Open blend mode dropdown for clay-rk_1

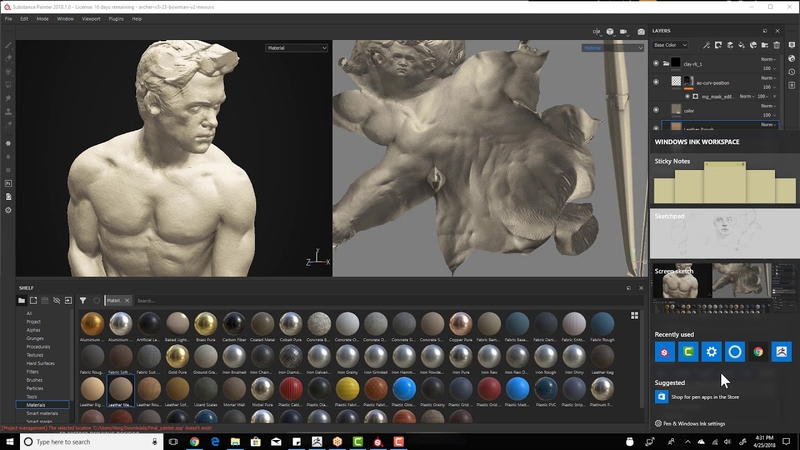(768, 59)
